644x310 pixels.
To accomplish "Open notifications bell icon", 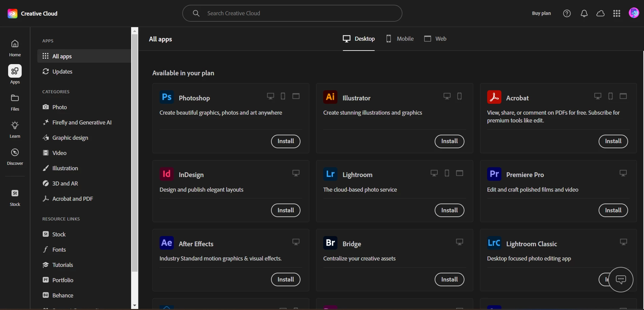I will point(584,13).
